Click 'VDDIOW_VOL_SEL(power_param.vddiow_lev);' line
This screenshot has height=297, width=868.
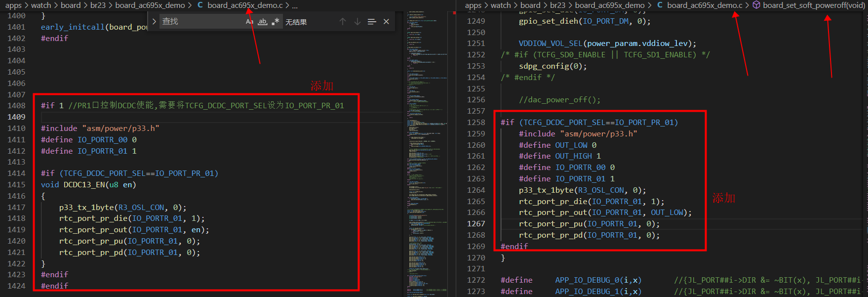[x=607, y=43]
